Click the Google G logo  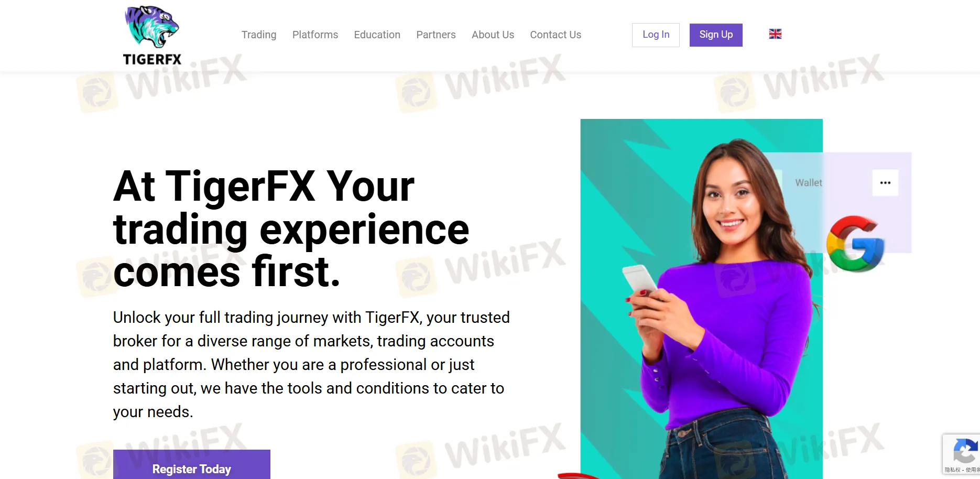click(855, 244)
